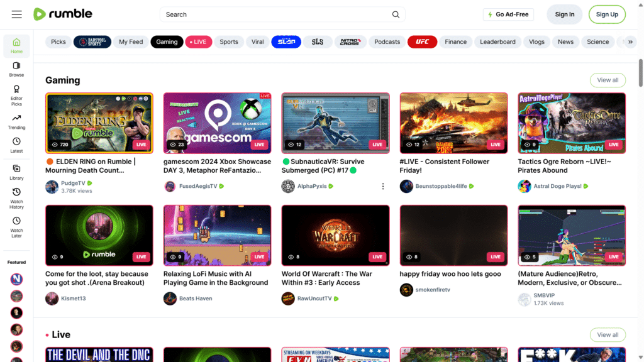Select the Podcasts category tab

(x=387, y=42)
